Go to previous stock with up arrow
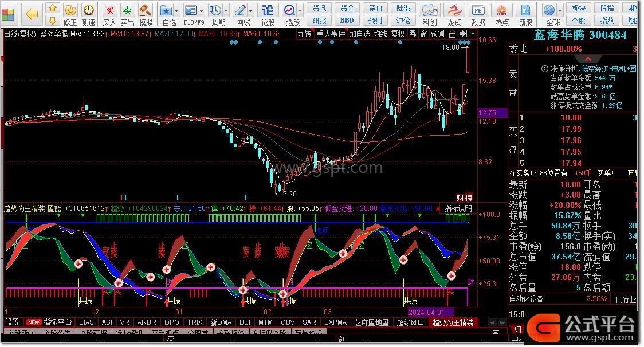The height and width of the screenshot is (347, 644). 52,8
